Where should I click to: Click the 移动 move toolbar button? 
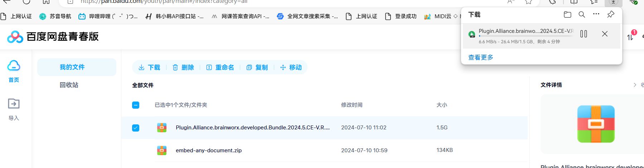coord(291,68)
